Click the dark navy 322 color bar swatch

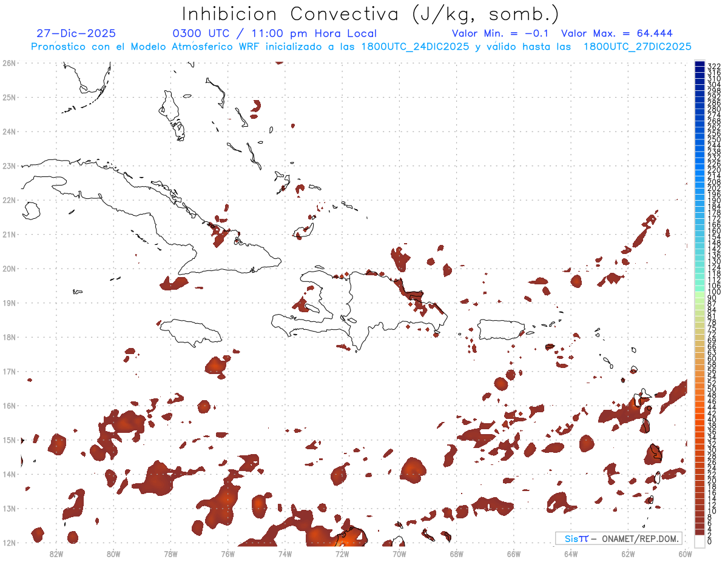(699, 64)
